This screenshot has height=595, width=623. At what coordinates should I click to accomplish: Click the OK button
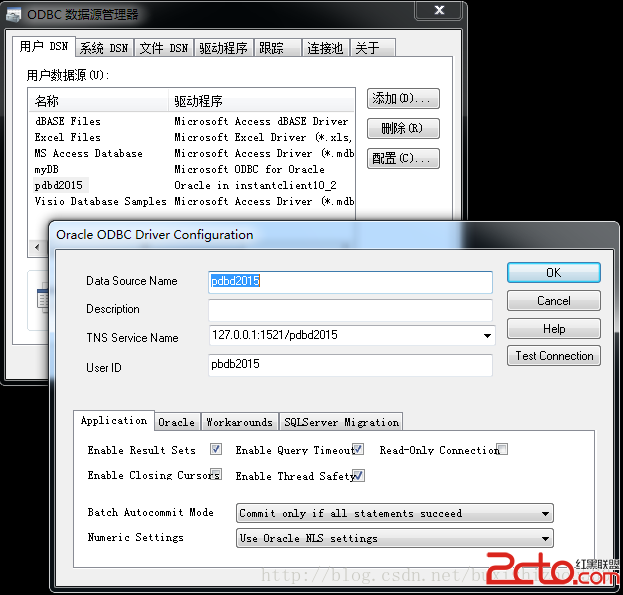point(553,273)
